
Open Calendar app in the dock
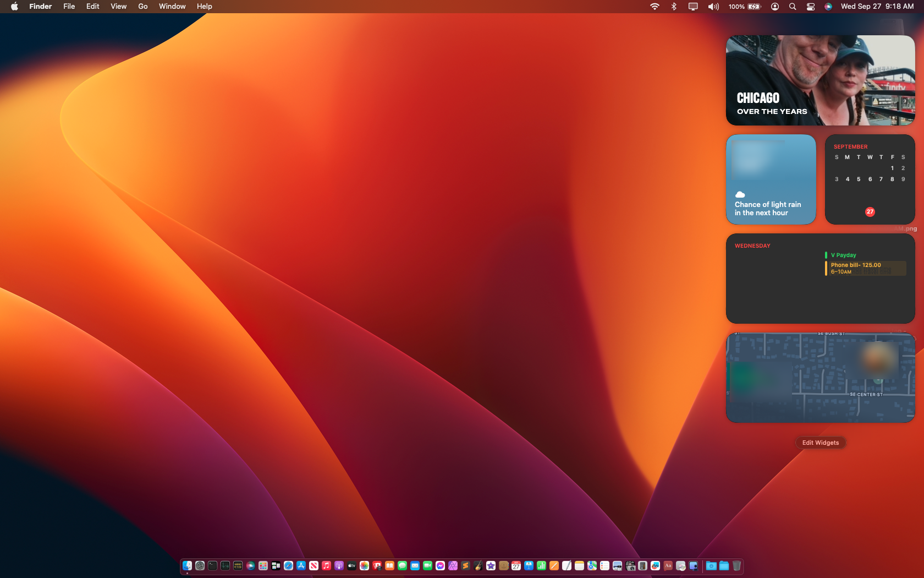tap(516, 565)
